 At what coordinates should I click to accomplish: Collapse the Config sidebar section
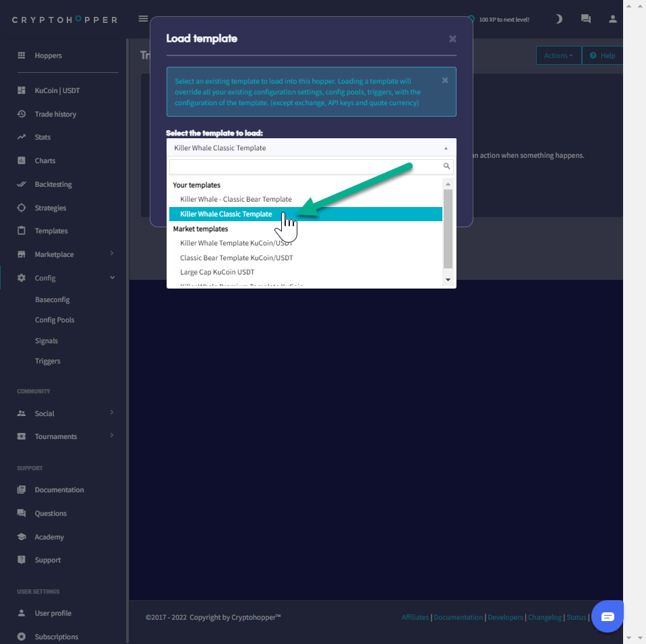point(112,278)
